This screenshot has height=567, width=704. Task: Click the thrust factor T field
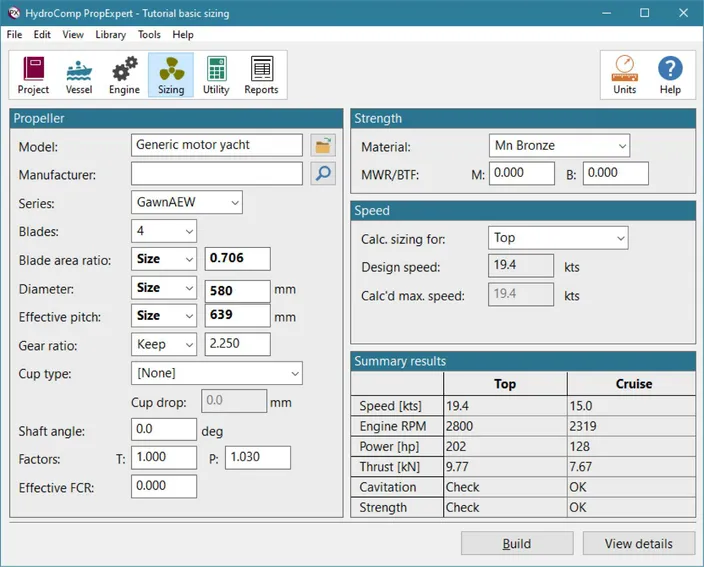tap(164, 457)
